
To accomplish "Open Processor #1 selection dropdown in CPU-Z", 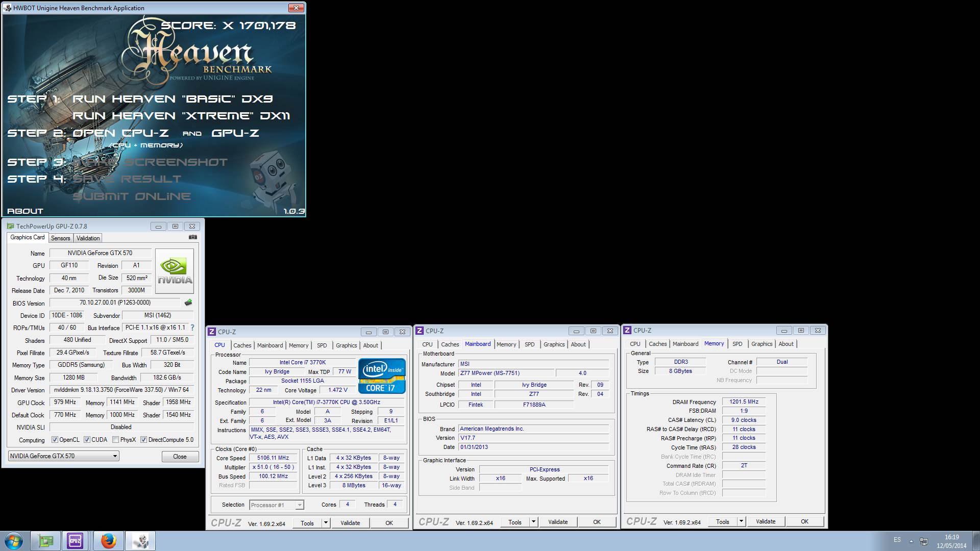I will [x=277, y=505].
